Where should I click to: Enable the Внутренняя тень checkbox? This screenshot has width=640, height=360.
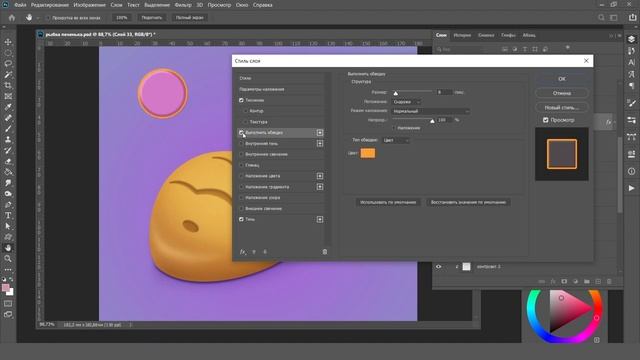[x=241, y=144]
